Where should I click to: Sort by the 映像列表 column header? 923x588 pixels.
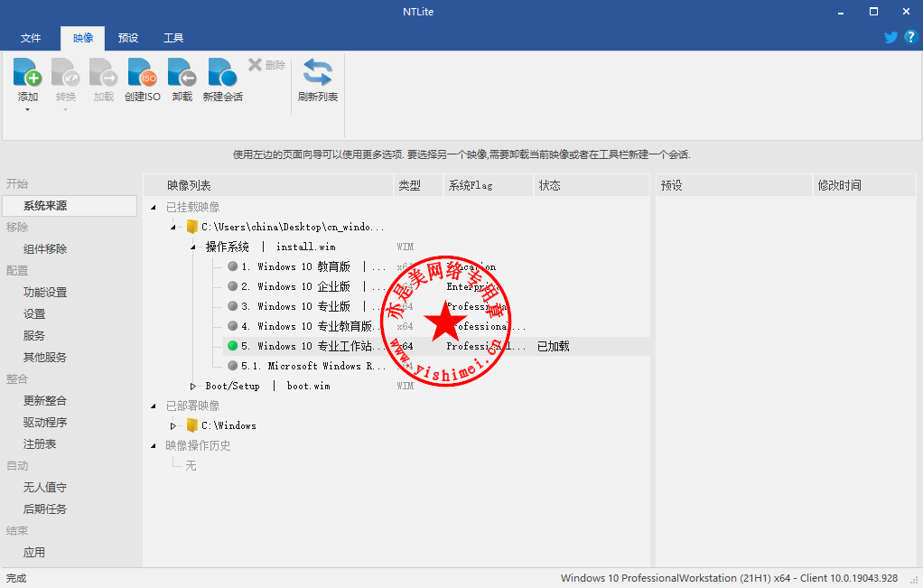268,185
